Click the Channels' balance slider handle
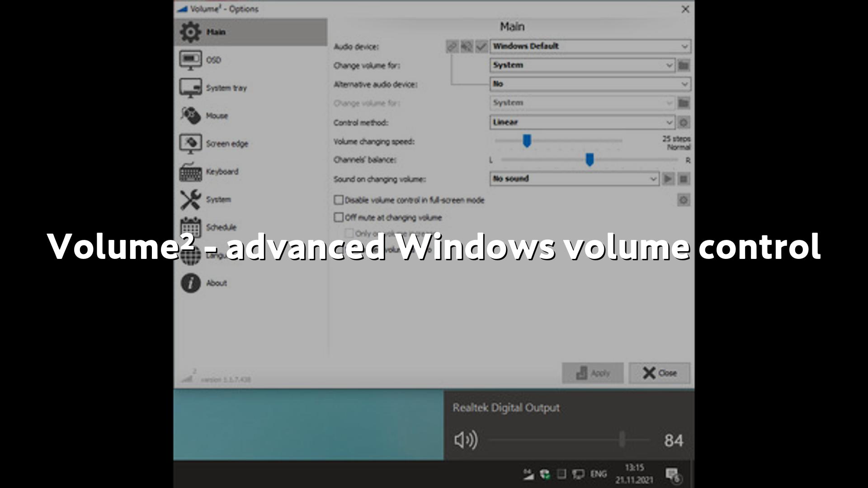 click(x=590, y=160)
